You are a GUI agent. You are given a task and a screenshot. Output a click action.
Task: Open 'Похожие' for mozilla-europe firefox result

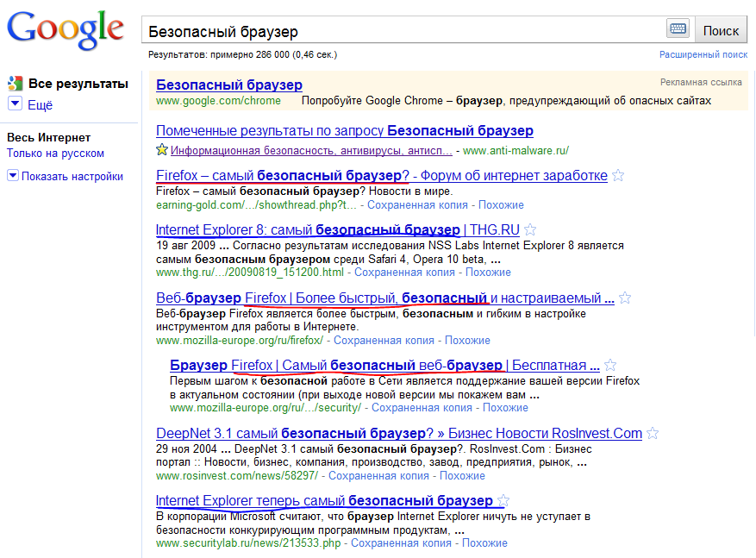(467, 341)
